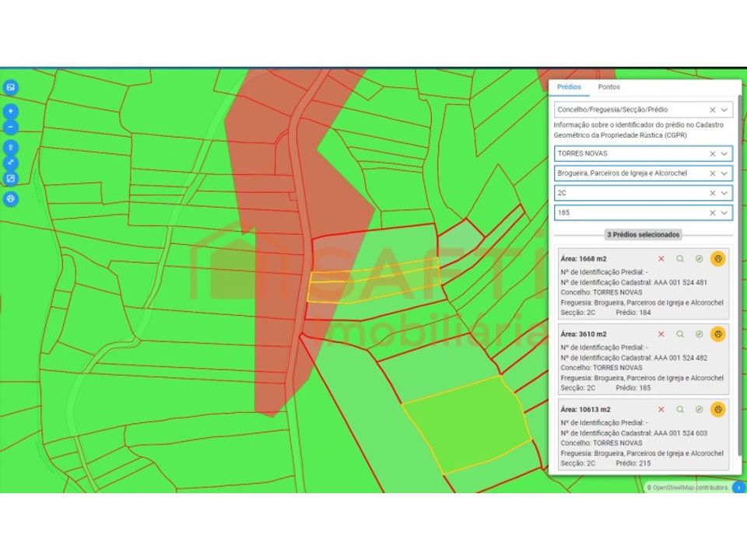The height and width of the screenshot is (560, 747).
Task: Open compass icon for the 3610 m2 parcel
Action: (x=699, y=334)
